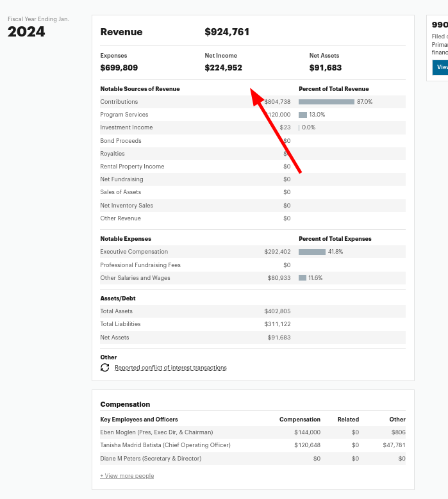
Task: Click Eben Moglen's other amount $806
Action: pyautogui.click(x=398, y=432)
